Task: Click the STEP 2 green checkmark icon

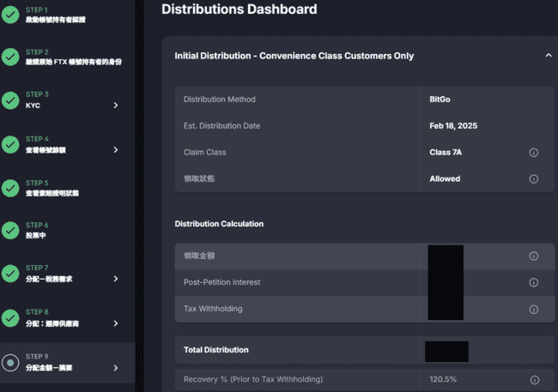Action: pos(10,57)
